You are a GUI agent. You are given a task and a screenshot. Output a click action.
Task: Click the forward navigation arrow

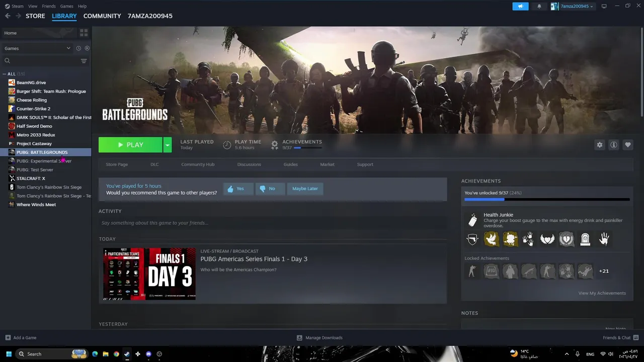19,16
